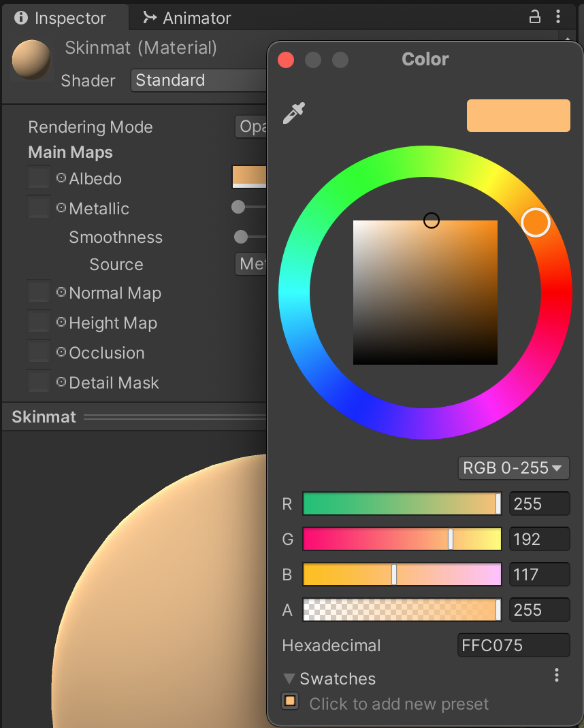
Task: Click the Inspector lock icon
Action: pos(535,17)
